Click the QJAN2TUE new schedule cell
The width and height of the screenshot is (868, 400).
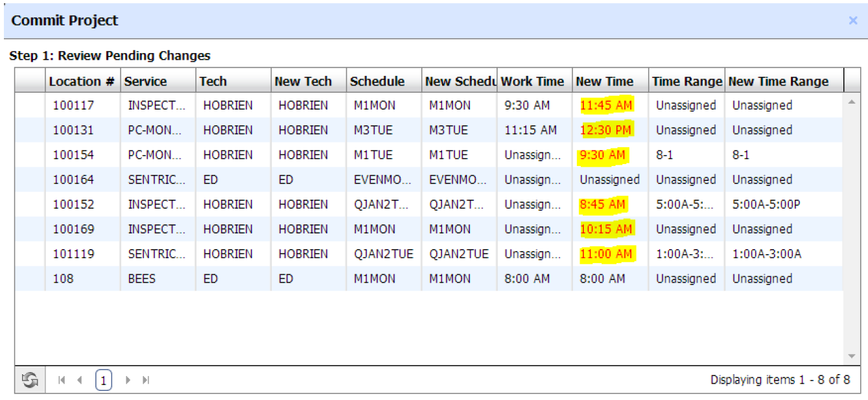458,254
